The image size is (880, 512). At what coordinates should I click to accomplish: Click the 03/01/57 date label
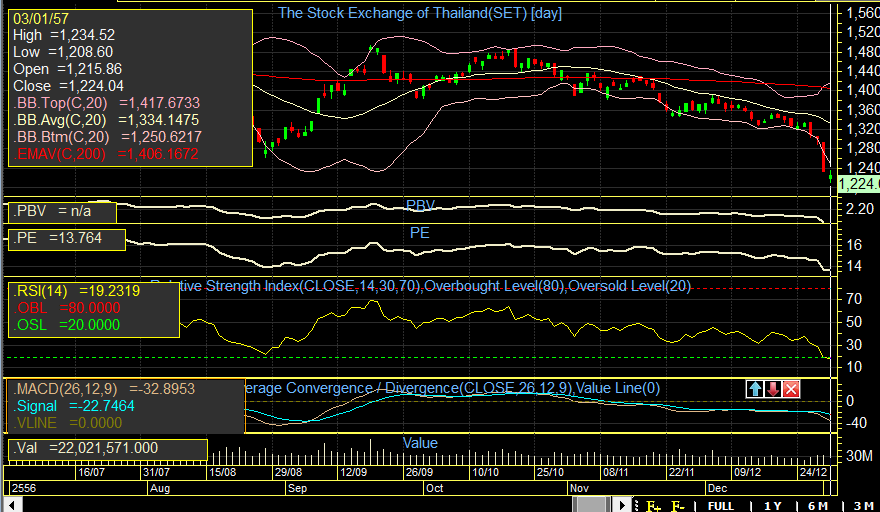[x=40, y=19]
